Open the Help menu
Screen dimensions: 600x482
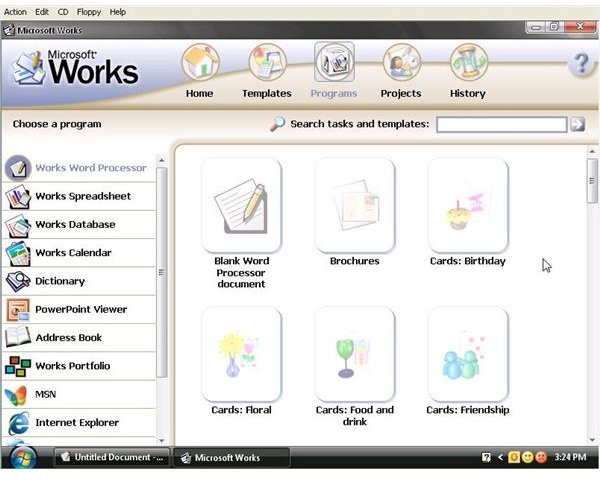(x=117, y=12)
